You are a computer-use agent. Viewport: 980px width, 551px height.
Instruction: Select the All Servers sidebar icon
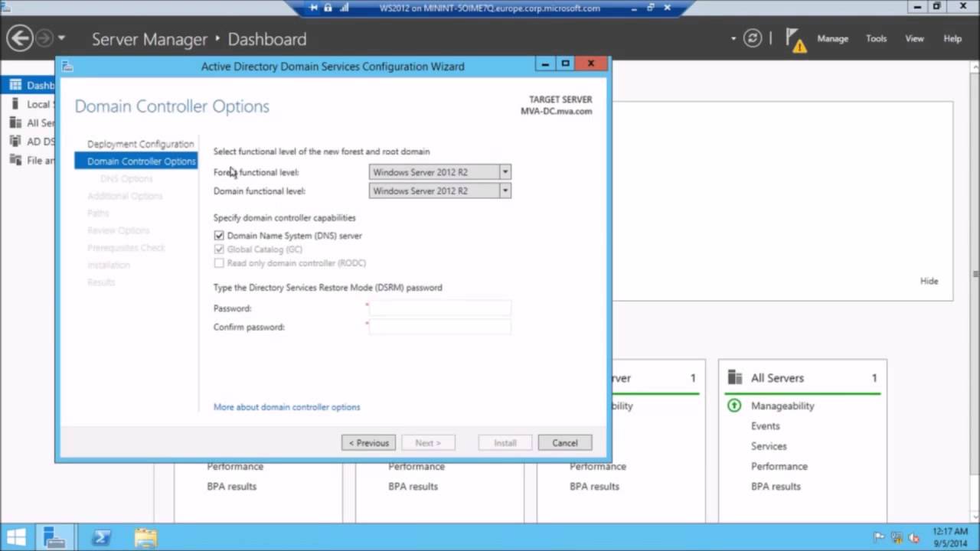[15, 122]
